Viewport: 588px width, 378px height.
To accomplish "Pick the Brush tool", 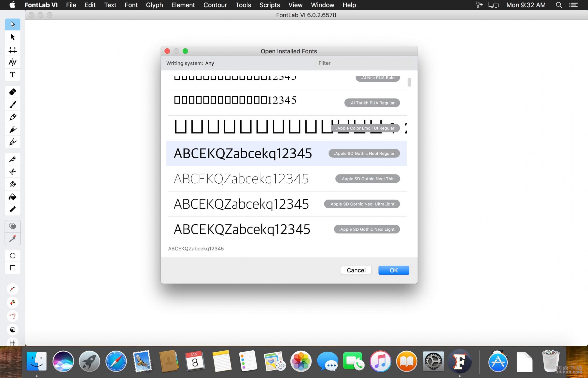I will coord(13,104).
